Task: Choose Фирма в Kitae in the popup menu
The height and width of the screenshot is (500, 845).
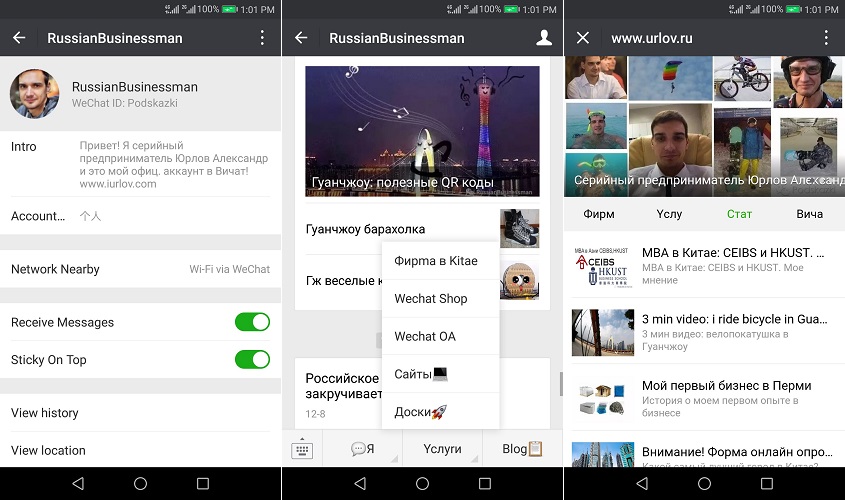Action: click(436, 261)
